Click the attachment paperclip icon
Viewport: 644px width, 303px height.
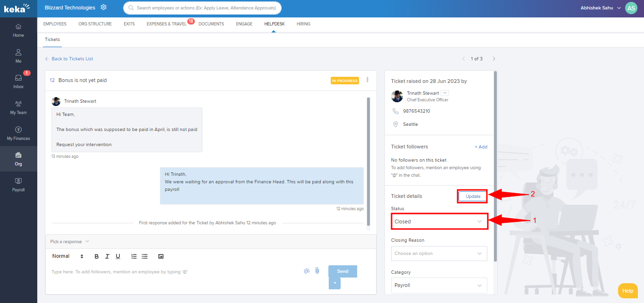(x=318, y=271)
